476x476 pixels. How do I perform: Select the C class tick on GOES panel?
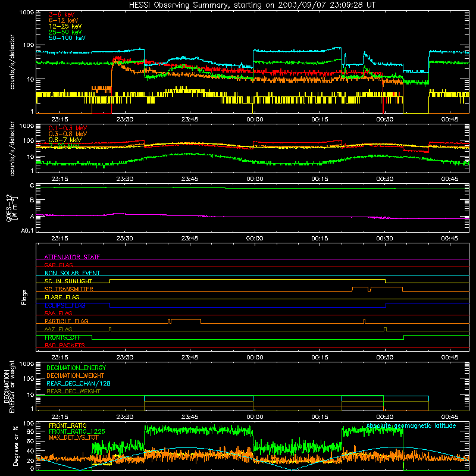click(x=32, y=186)
